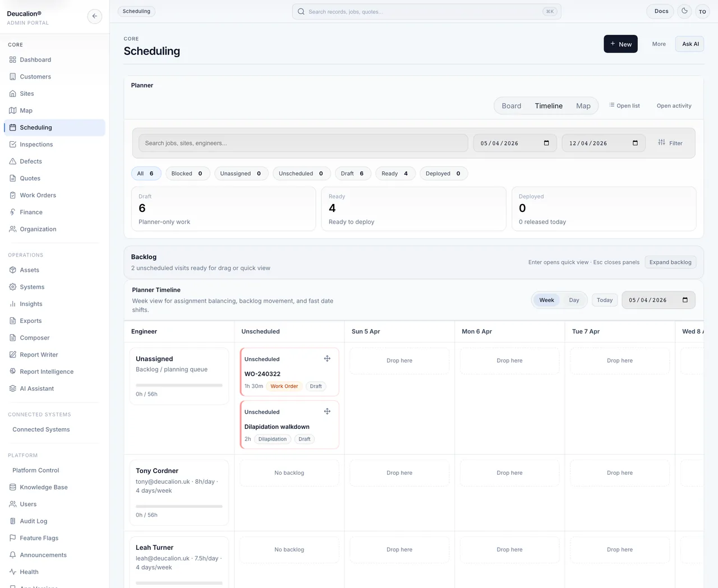The image size is (718, 588).
Task: Open calendar picker for the 05/04/2026 start date
Action: 546,143
